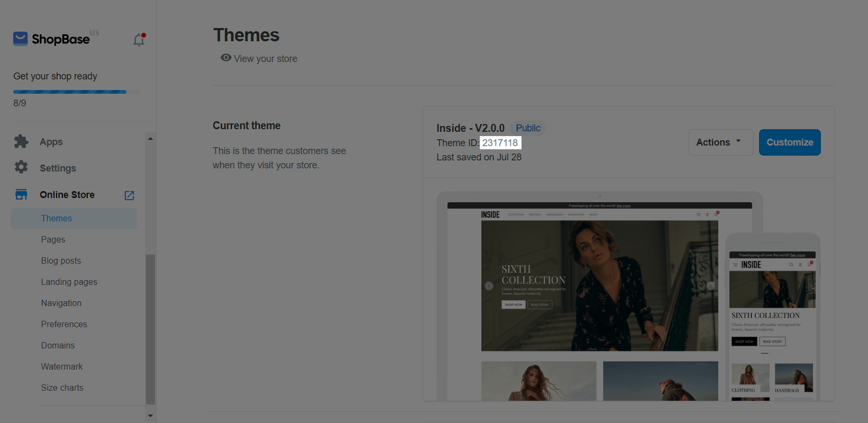
Task: Click the Customize button
Action: point(789,142)
